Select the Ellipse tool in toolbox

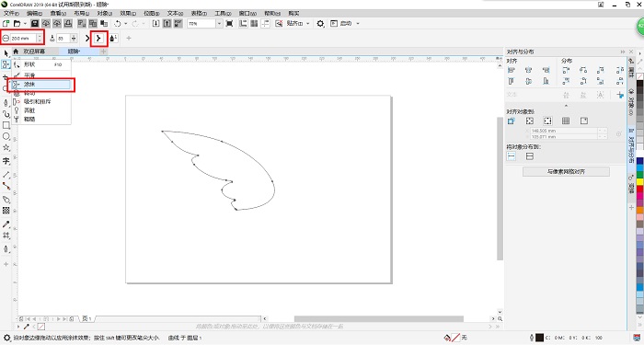click(6, 137)
